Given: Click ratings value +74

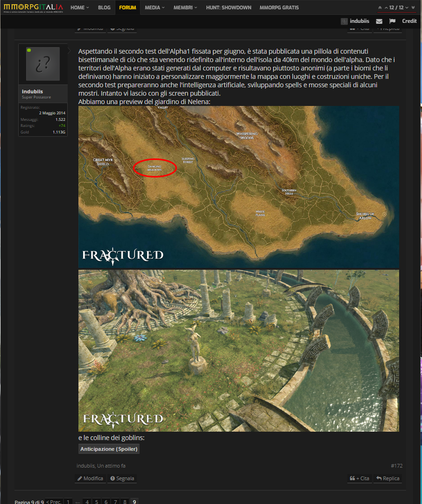Looking at the screenshot, I should coord(62,126).
